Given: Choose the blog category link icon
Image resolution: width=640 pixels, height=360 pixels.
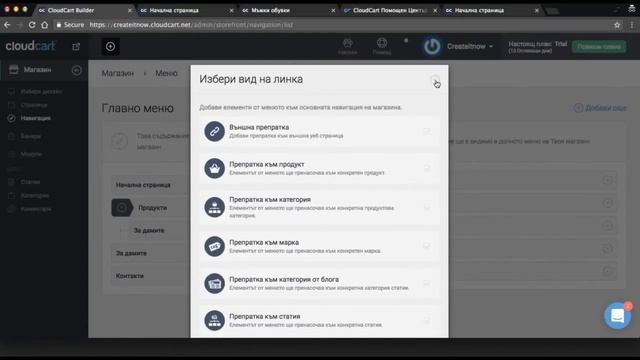Looking at the screenshot, I should point(214,283).
